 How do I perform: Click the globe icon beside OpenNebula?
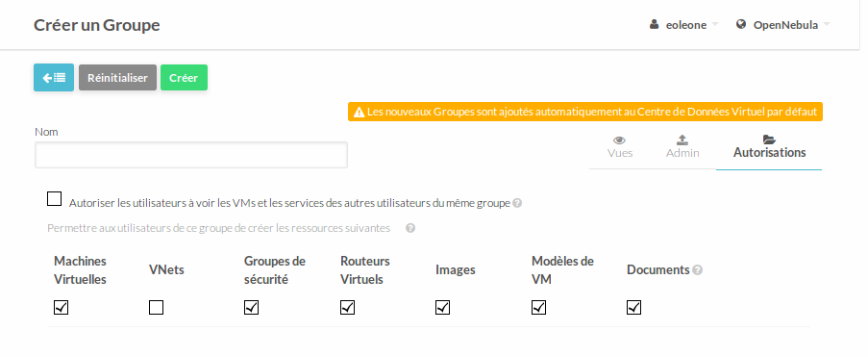(x=741, y=24)
